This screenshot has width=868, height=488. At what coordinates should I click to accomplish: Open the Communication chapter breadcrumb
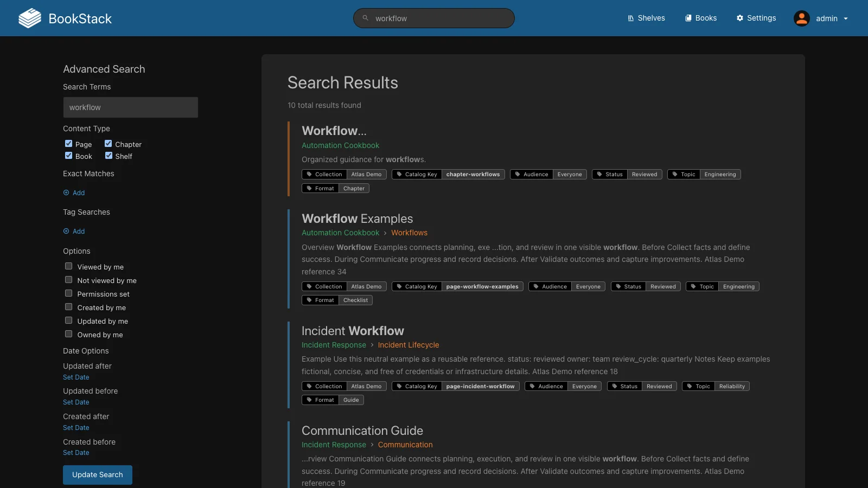[x=405, y=445]
